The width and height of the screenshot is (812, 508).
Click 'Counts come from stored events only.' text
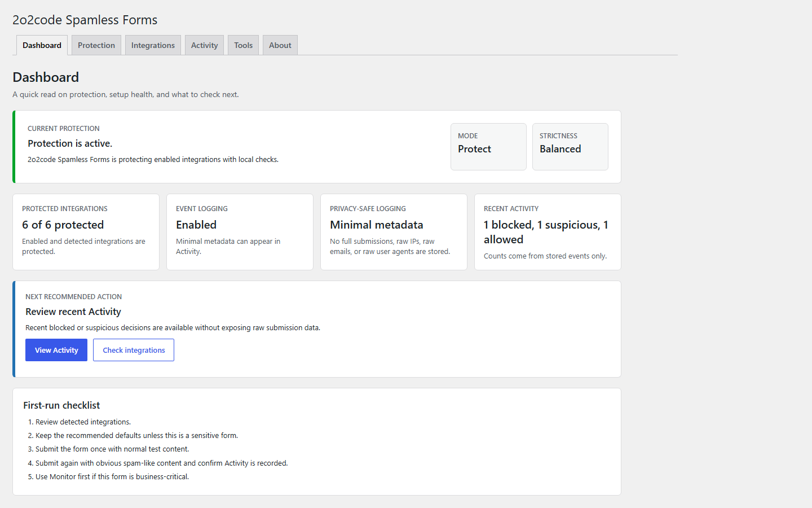(x=545, y=256)
